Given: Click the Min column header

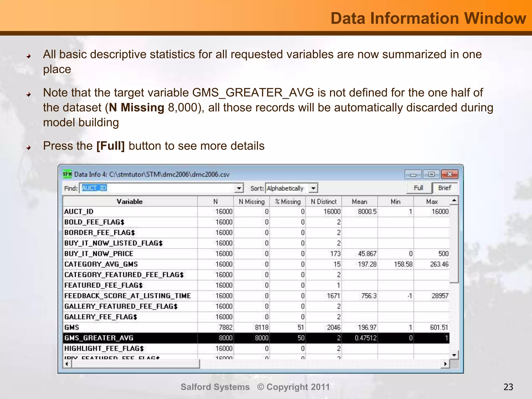Looking at the screenshot, I should (396, 202).
